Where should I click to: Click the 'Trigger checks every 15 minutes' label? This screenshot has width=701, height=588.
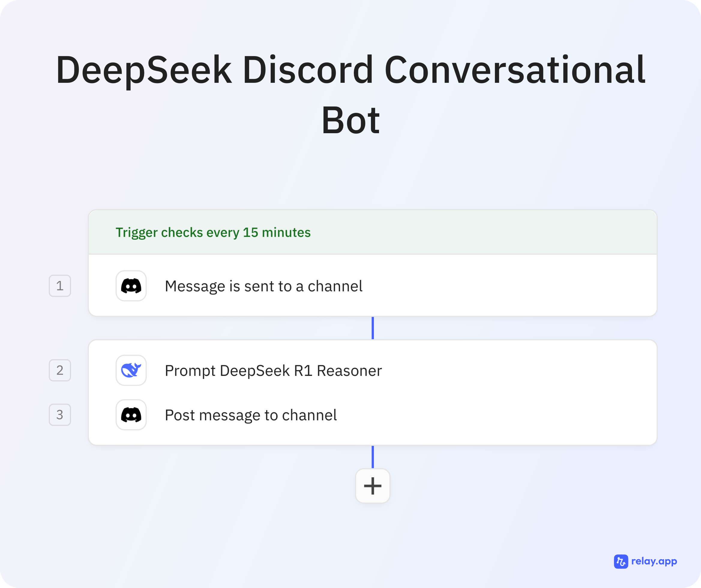click(x=213, y=232)
